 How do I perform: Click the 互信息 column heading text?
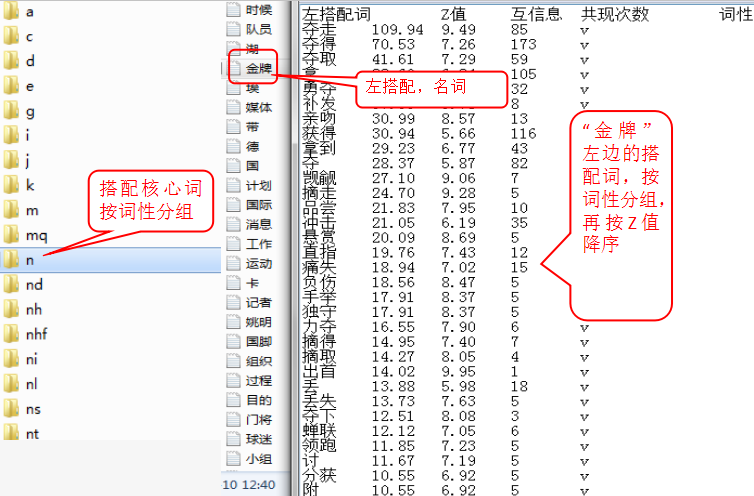pos(536,14)
